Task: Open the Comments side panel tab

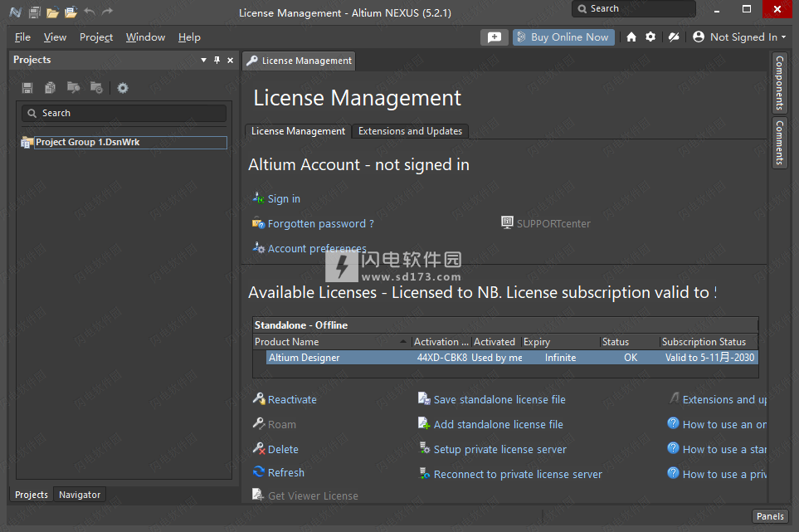Action: [x=780, y=142]
